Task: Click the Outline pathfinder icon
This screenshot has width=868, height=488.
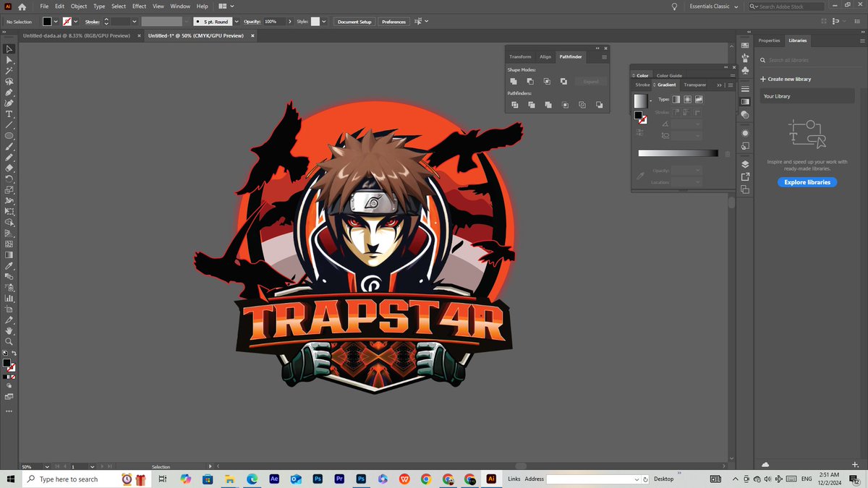Action: click(582, 105)
